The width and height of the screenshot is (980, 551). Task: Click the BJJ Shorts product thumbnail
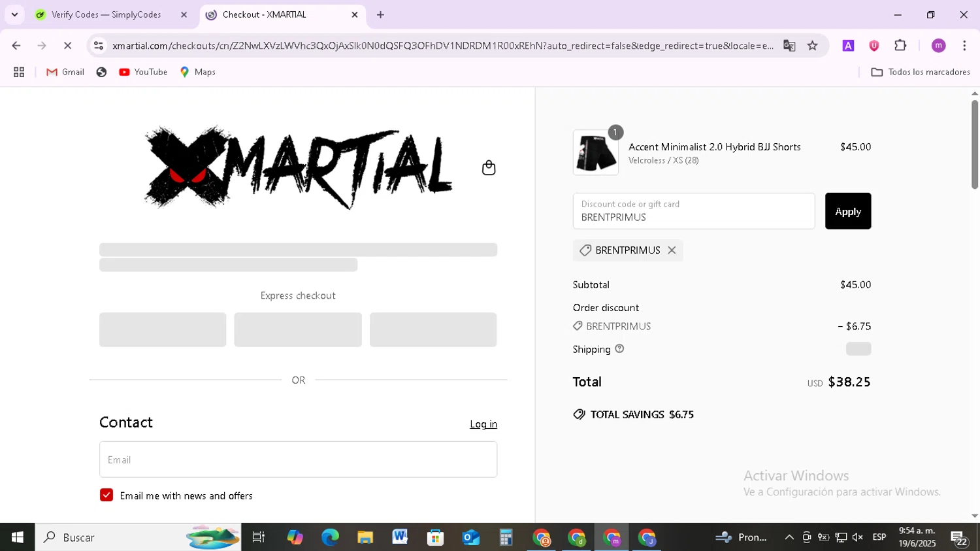tap(596, 152)
